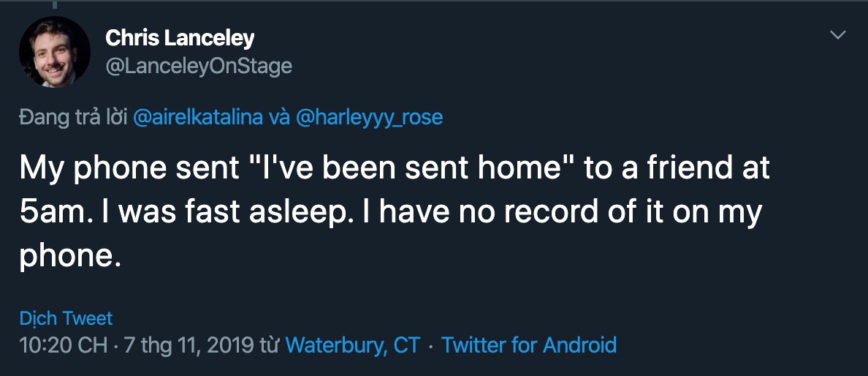Open the Waterbury, CT location link
This screenshot has height=376, width=868.
click(352, 345)
